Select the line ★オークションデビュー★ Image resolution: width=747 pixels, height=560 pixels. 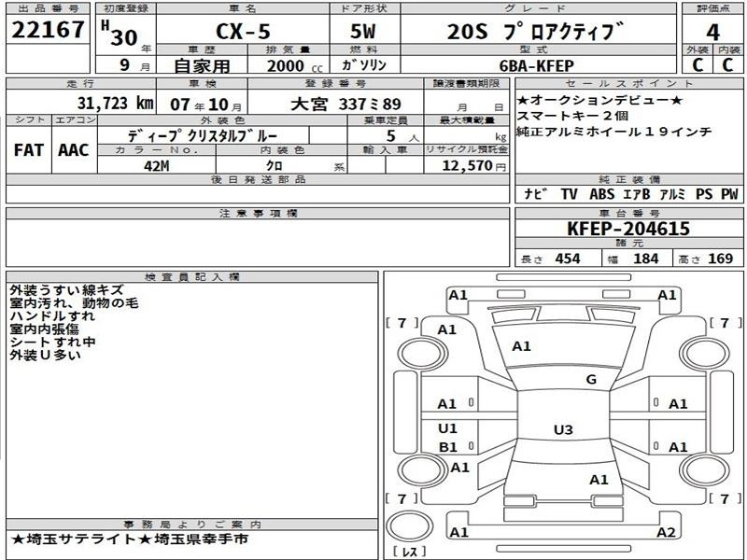pos(599,100)
